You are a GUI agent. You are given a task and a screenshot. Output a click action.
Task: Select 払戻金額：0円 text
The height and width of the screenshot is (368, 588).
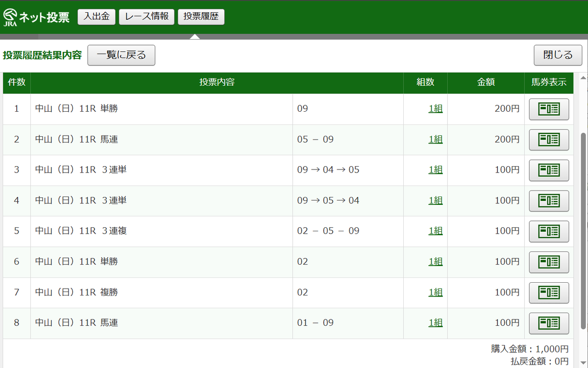(x=539, y=362)
